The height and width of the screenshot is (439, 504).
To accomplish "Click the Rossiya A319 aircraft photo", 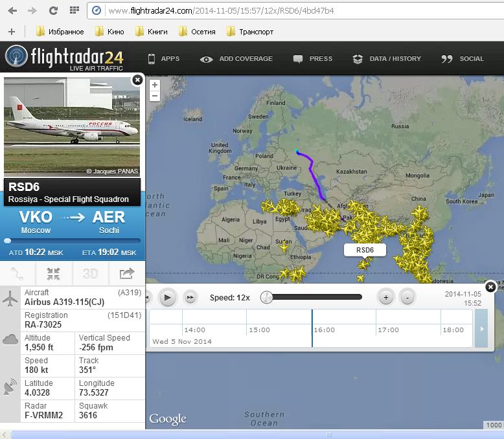I will pyautogui.click(x=72, y=127).
